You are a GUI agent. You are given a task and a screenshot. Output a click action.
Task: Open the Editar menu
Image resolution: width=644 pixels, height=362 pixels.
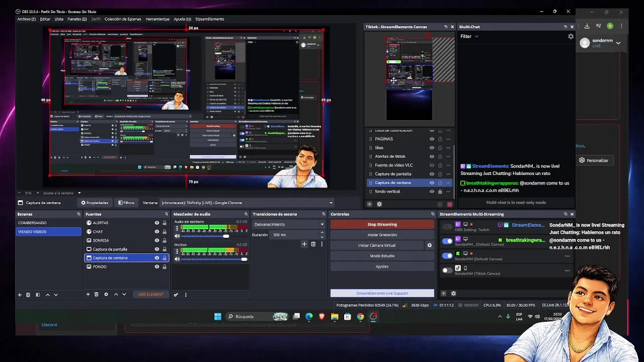click(x=45, y=19)
